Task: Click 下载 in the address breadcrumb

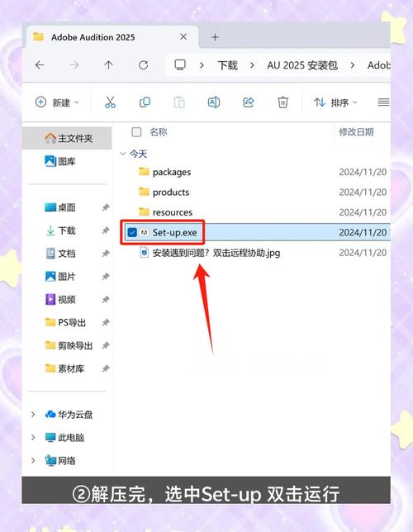Action: [227, 65]
